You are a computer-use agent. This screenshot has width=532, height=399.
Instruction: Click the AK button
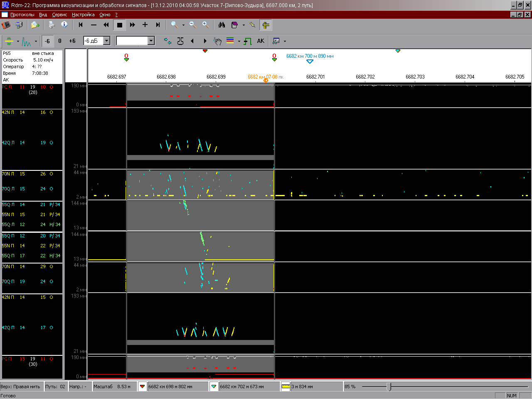click(x=261, y=41)
